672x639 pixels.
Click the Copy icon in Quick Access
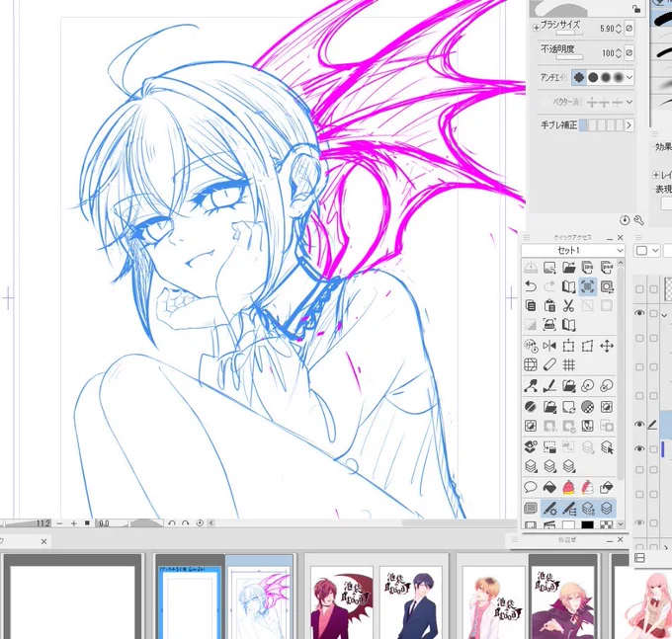click(x=531, y=306)
